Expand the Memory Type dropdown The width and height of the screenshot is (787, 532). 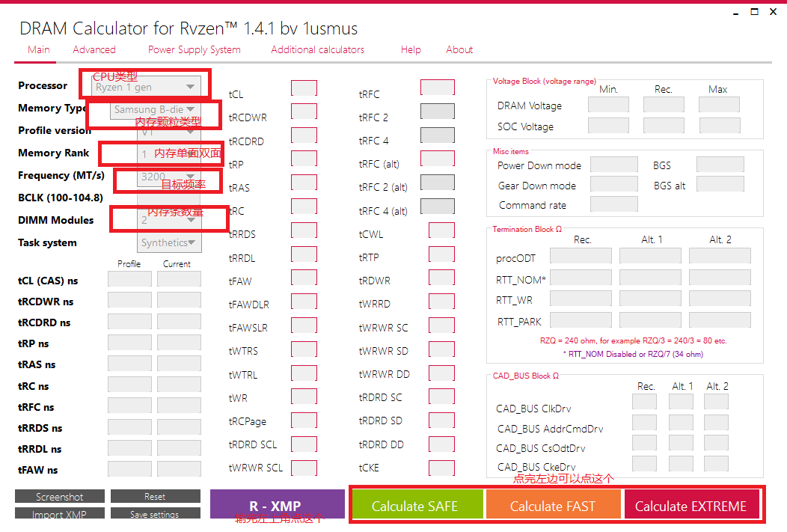[x=156, y=109]
